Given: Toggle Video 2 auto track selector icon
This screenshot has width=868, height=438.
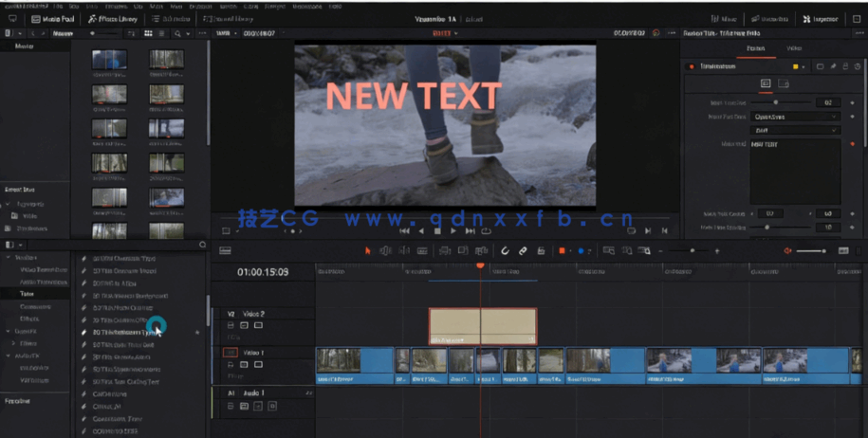Looking at the screenshot, I should tap(244, 325).
